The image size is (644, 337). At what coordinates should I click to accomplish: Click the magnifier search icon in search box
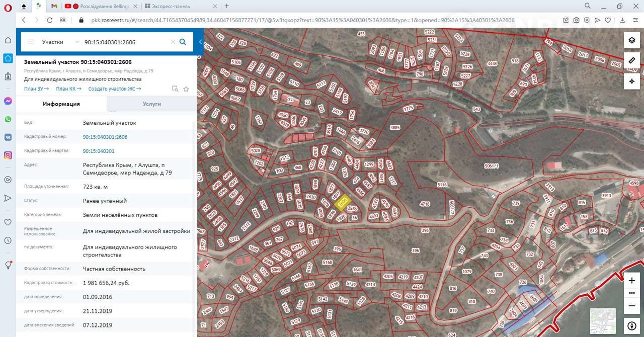coord(183,42)
